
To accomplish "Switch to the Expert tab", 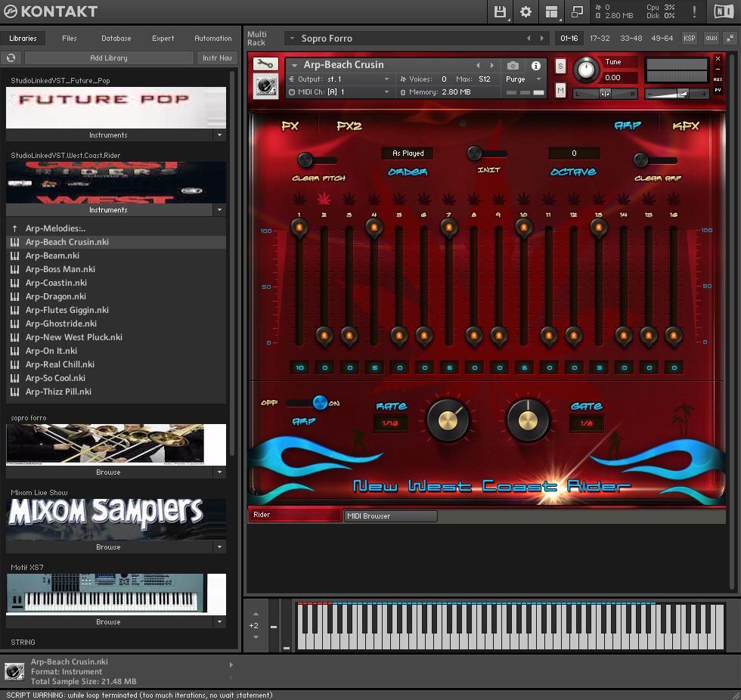I will coord(163,39).
